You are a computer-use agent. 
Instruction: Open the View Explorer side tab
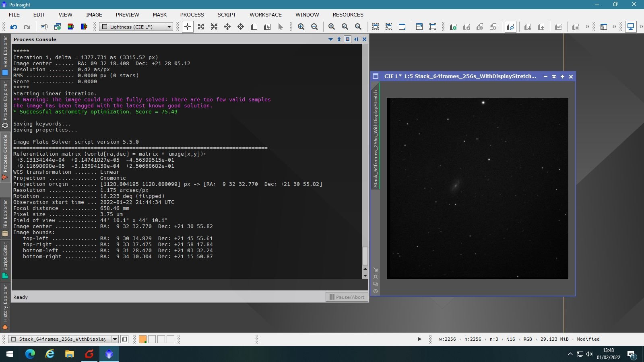click(x=5, y=56)
